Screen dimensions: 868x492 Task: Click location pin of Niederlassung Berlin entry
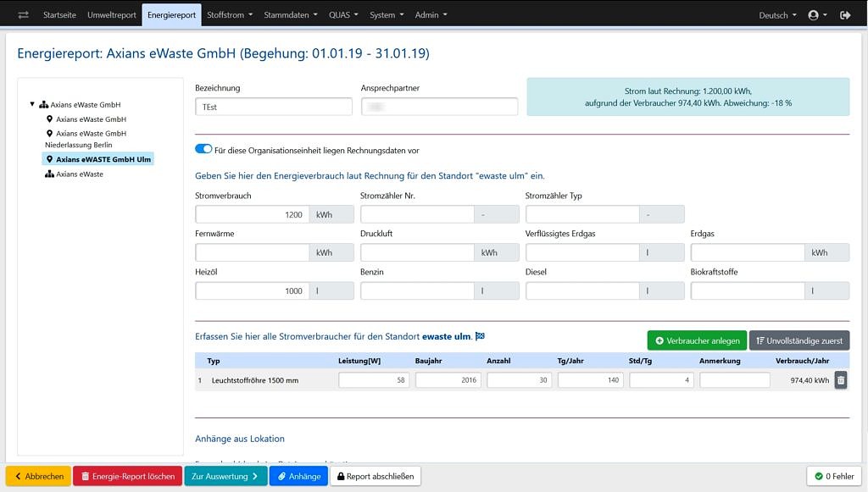49,133
